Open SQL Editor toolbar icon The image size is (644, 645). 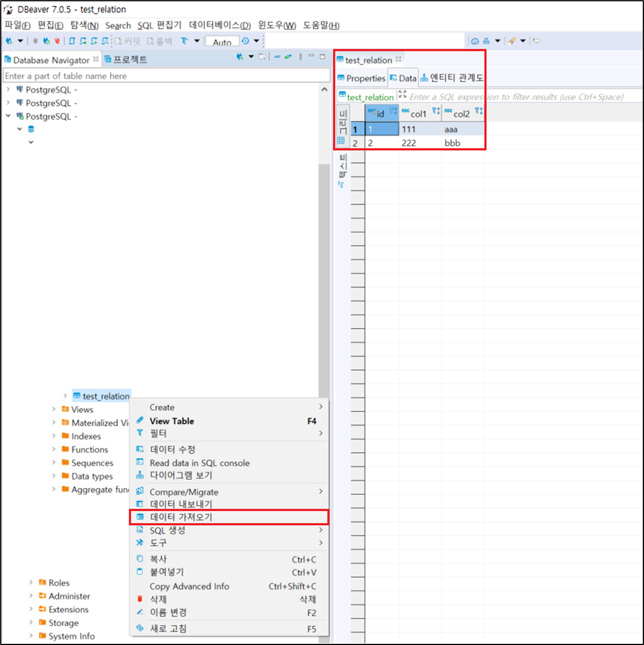click(x=72, y=41)
